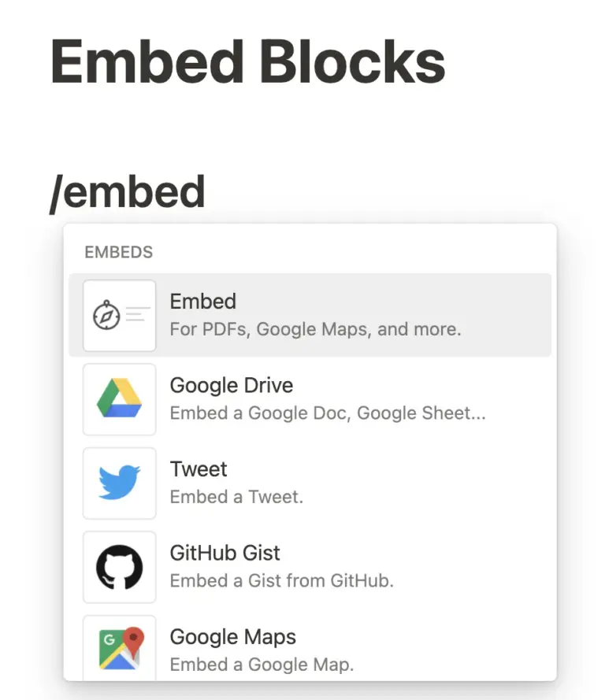
Task: Click the Google Maps pin icon
Action: tap(119, 648)
